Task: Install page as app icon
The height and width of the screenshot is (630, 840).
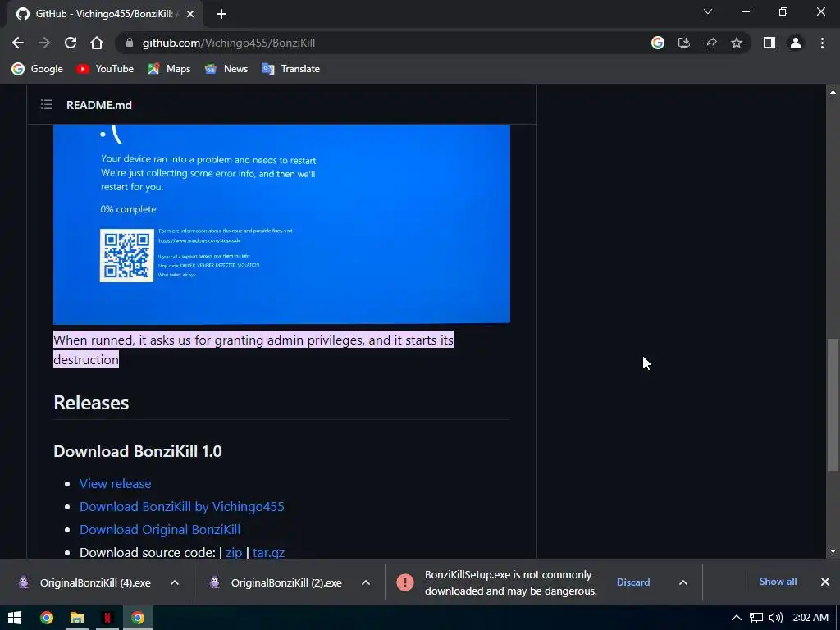Action: [684, 43]
